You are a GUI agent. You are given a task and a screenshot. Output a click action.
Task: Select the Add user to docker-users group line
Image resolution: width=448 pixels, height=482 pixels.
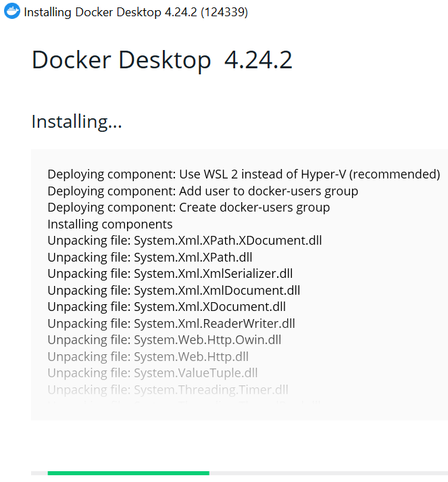click(203, 191)
